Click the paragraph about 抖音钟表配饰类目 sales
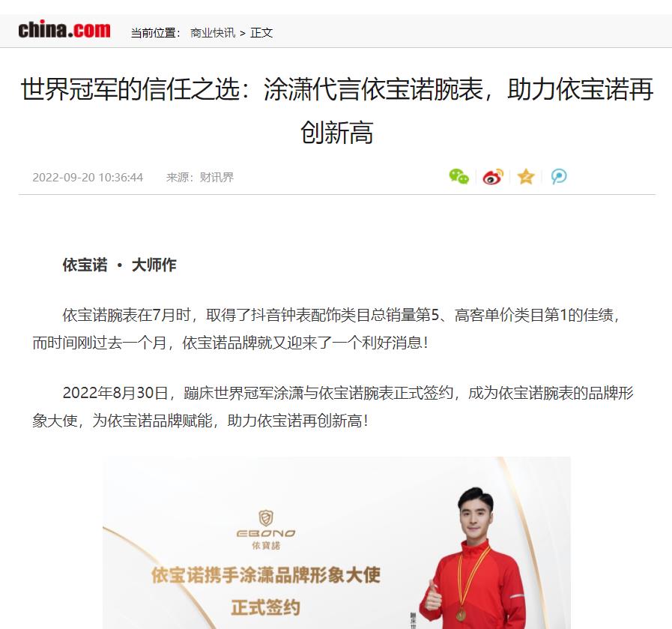The image size is (672, 629). click(x=326, y=329)
